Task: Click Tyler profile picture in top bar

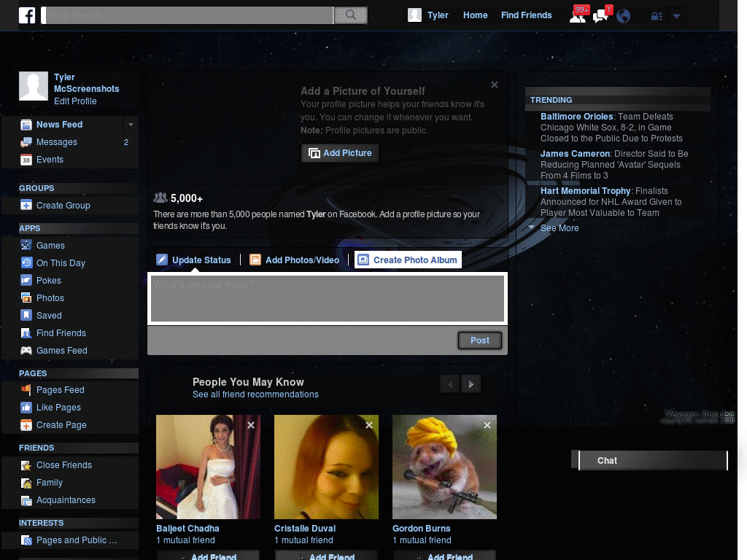Action: [414, 15]
